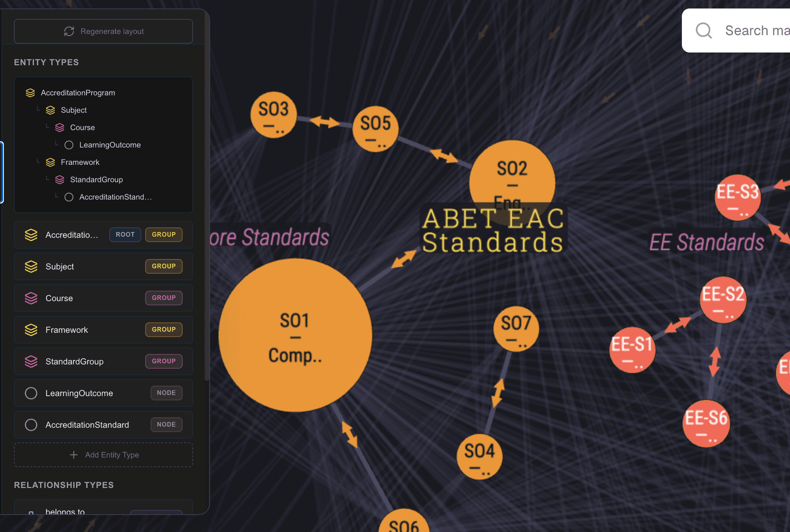790x532 pixels.
Task: Click the circle icon on the AccreditationStandard NODE card
Action: point(31,425)
